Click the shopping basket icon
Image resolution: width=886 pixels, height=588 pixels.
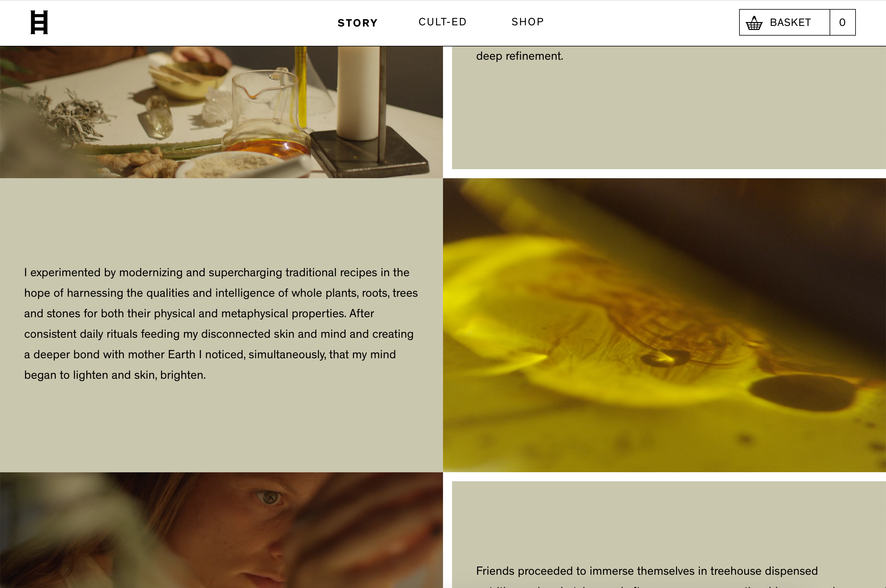click(754, 23)
